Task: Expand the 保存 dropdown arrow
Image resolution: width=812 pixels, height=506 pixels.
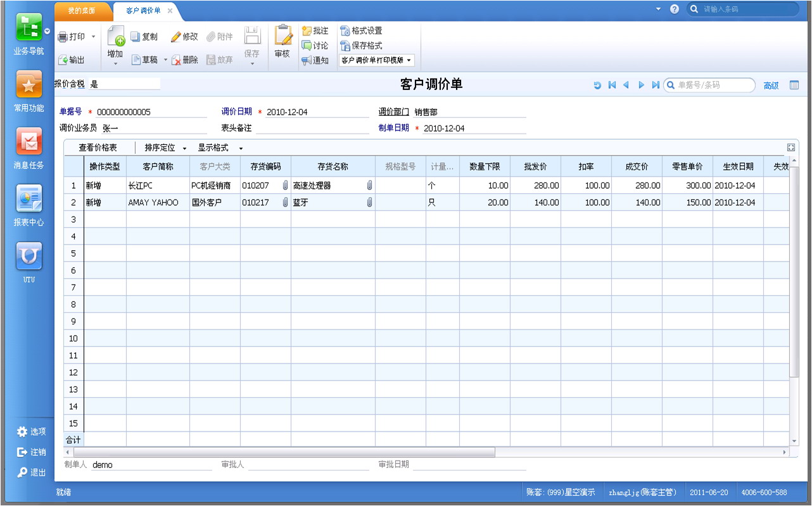Action: click(252, 63)
